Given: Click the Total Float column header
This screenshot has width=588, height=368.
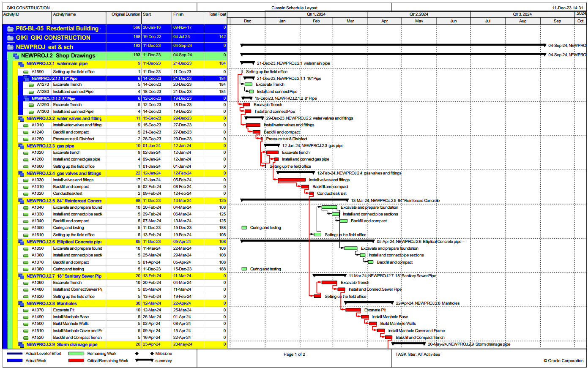Looking at the screenshot, I should tap(217, 15).
